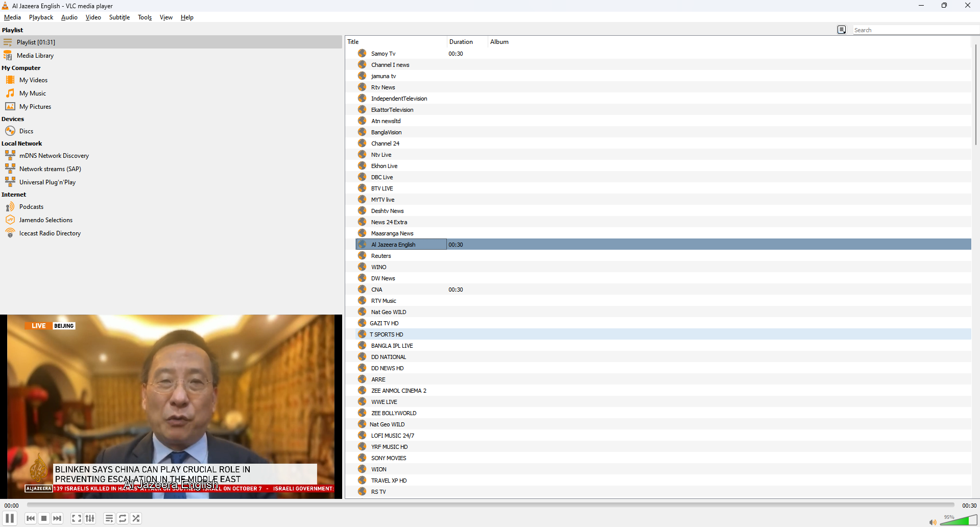
Task: Click the playback seek bar
Action: tap(490, 505)
